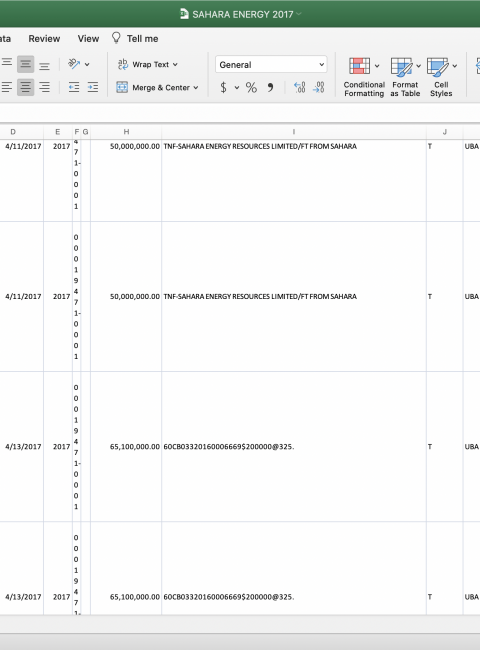The width and height of the screenshot is (480, 650).
Task: Click the Conditional Formatting icon
Action: coord(359,66)
